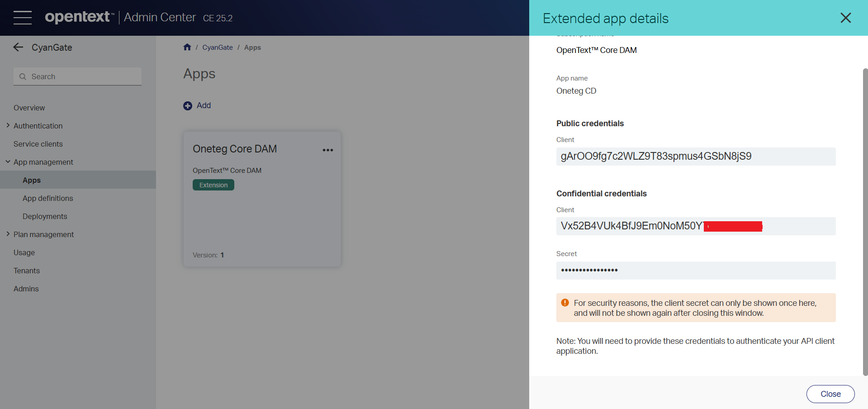This screenshot has width=868, height=409.
Task: Follow the CyanGate breadcrumb link
Action: 217,48
